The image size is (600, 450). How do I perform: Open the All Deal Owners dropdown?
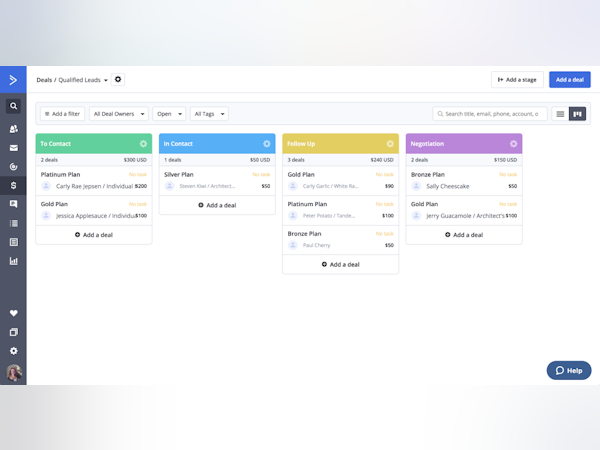click(119, 114)
